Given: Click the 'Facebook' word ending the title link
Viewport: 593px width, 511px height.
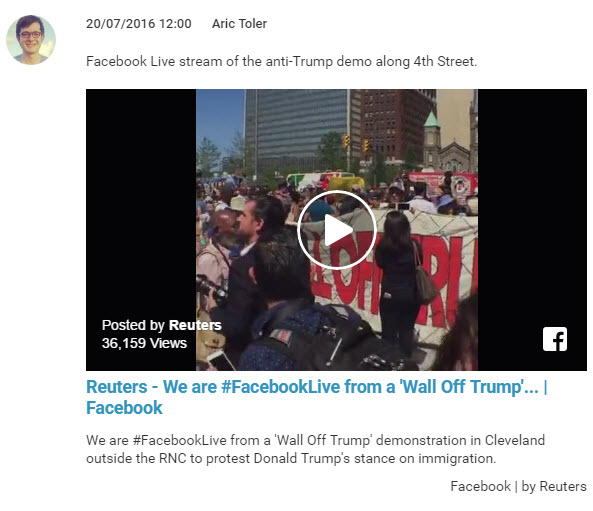Looking at the screenshot, I should [124, 408].
